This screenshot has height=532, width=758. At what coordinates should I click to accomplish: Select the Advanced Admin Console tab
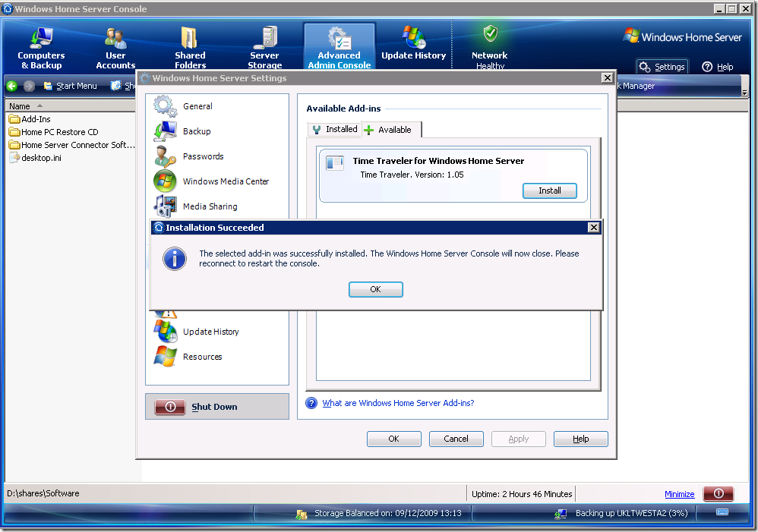(x=339, y=47)
